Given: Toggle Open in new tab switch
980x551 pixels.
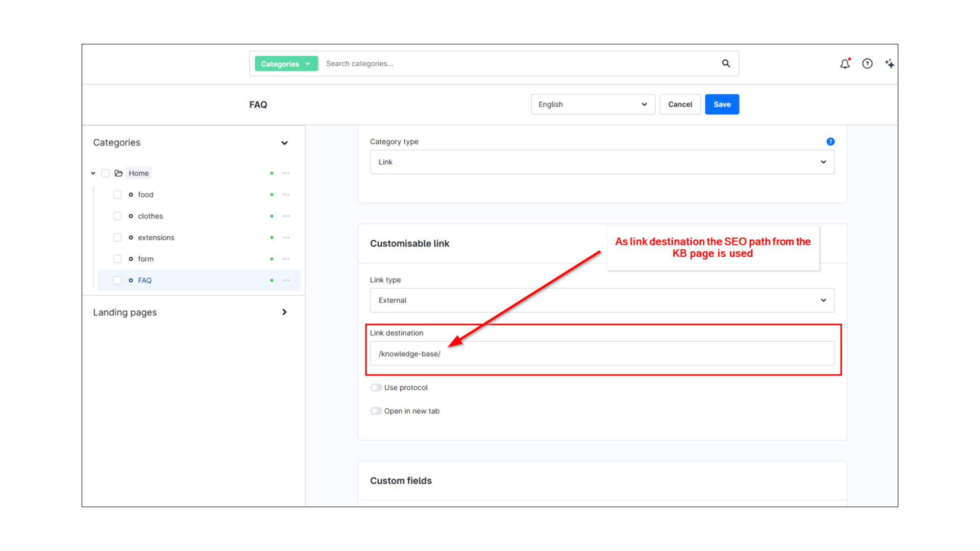Looking at the screenshot, I should tap(376, 411).
